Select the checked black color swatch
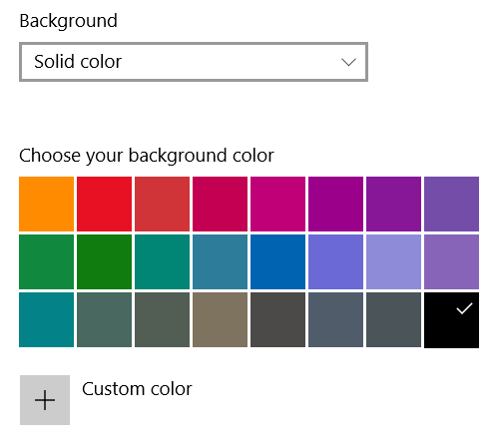Image resolution: width=497 pixels, height=448 pixels. [451, 320]
